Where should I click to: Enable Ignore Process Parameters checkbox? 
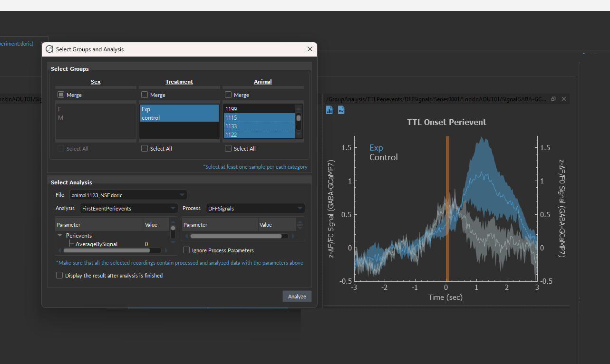pos(186,250)
